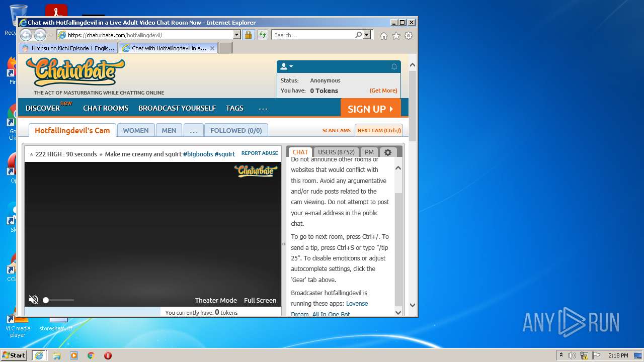This screenshot has height=362, width=644.
Task: Open the Favorites star icon
Action: tap(396, 36)
